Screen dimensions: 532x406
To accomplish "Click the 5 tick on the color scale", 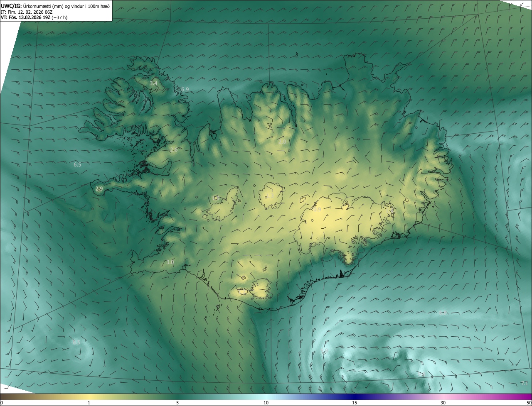I will pyautogui.click(x=177, y=403).
